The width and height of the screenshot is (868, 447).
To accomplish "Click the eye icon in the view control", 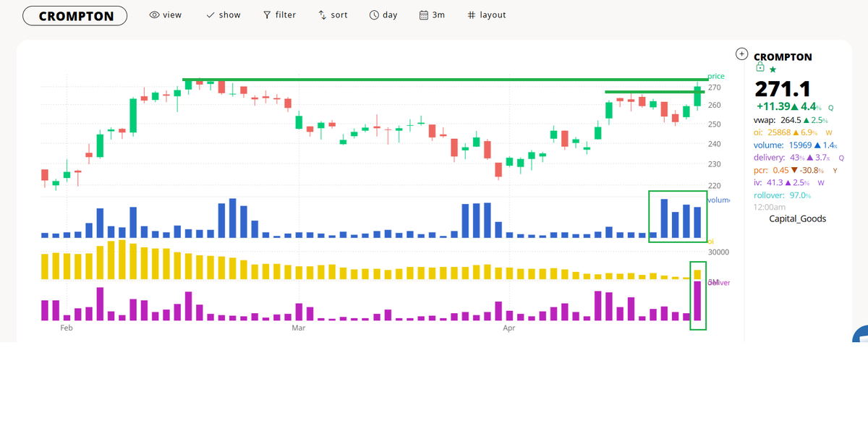I will [154, 14].
